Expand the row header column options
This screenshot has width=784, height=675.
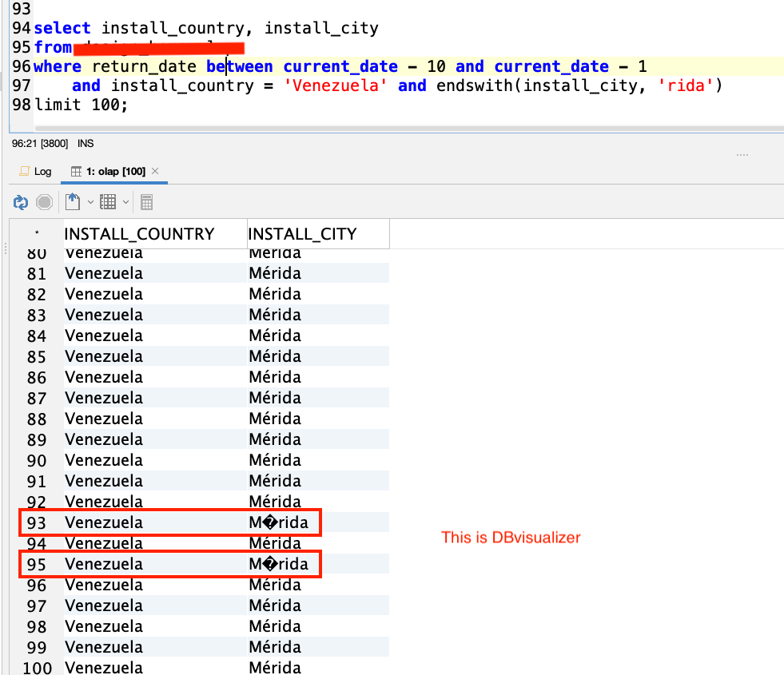36,233
